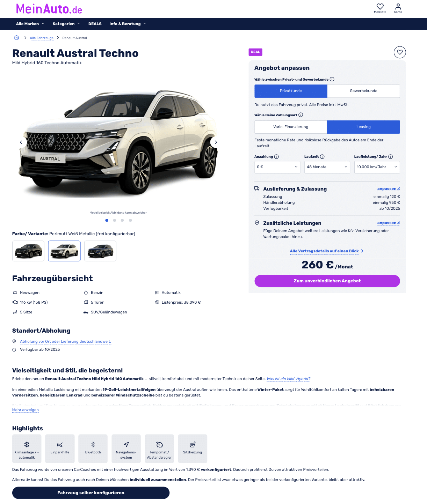Show next car image with right arrow

[x=216, y=142]
